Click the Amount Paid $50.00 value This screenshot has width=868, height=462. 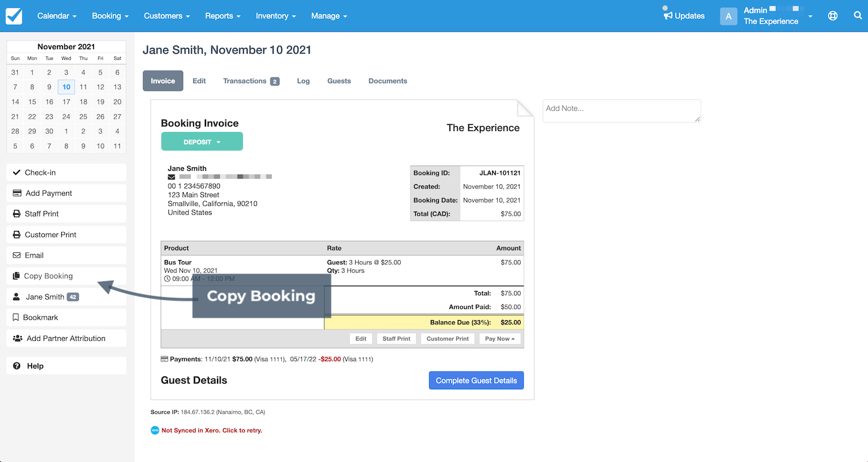pyautogui.click(x=510, y=307)
